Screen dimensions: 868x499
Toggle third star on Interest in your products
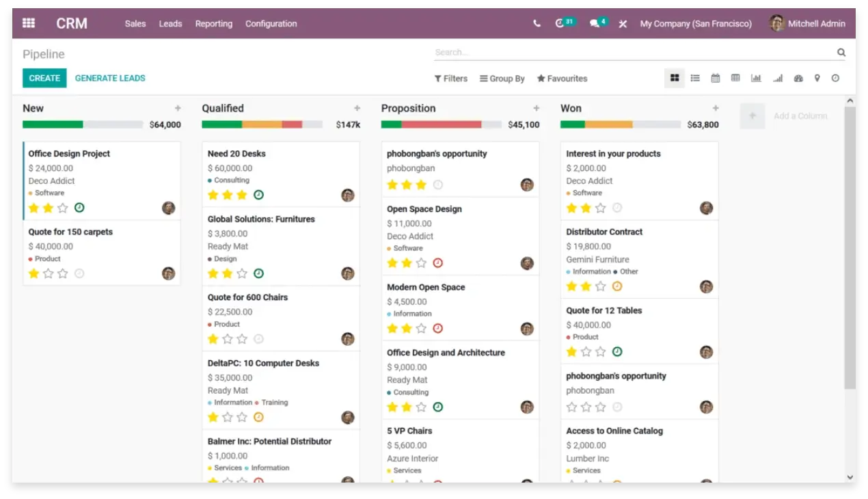(601, 208)
